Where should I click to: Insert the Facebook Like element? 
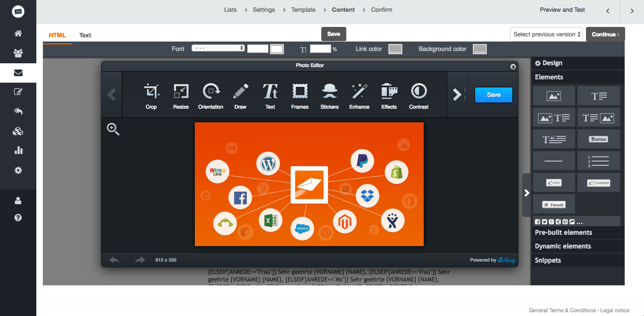click(554, 182)
